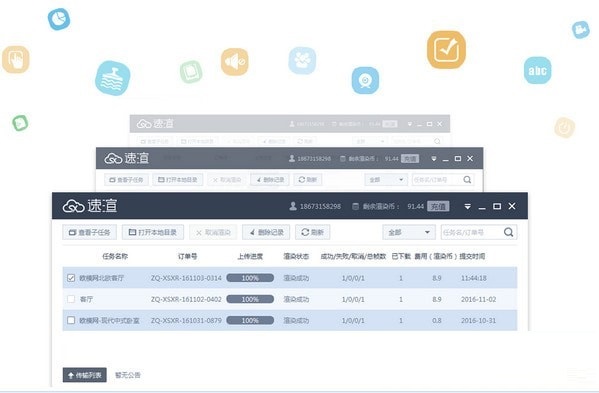Viewport: 599px width, 393px height.
Task: Click account number 18673158298 in front window
Action: [x=320, y=206]
